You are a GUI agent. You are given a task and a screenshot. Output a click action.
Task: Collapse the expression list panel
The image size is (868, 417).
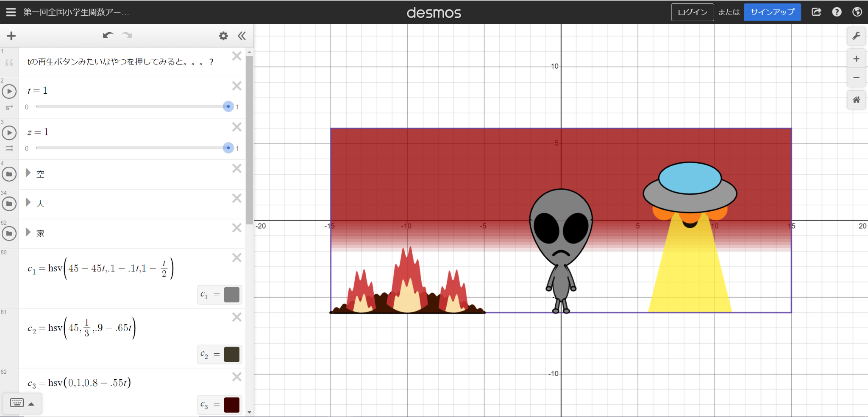(x=242, y=36)
